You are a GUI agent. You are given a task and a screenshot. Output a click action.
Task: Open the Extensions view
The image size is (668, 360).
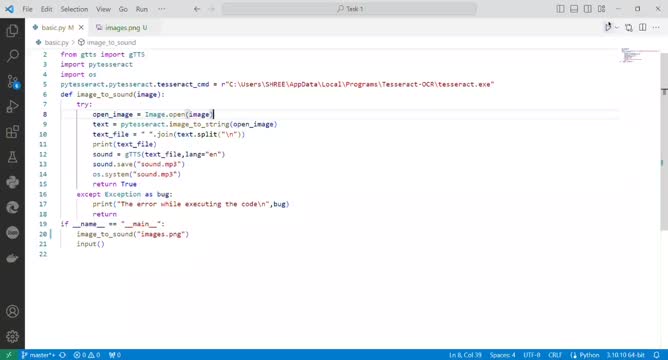[12, 132]
